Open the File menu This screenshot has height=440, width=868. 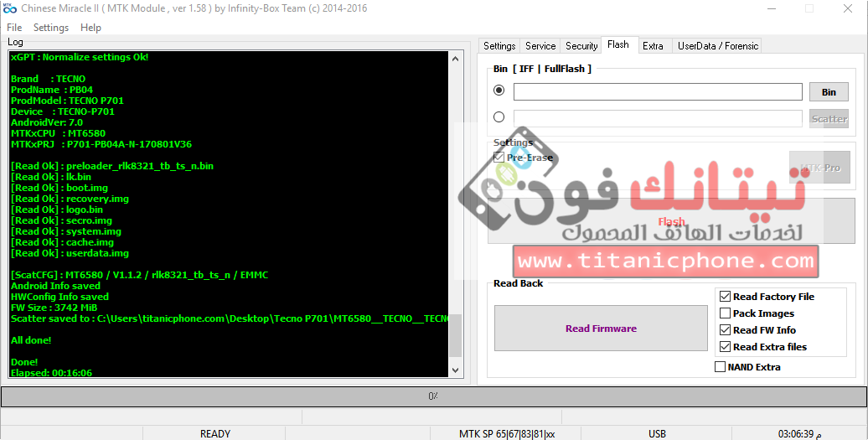click(14, 28)
